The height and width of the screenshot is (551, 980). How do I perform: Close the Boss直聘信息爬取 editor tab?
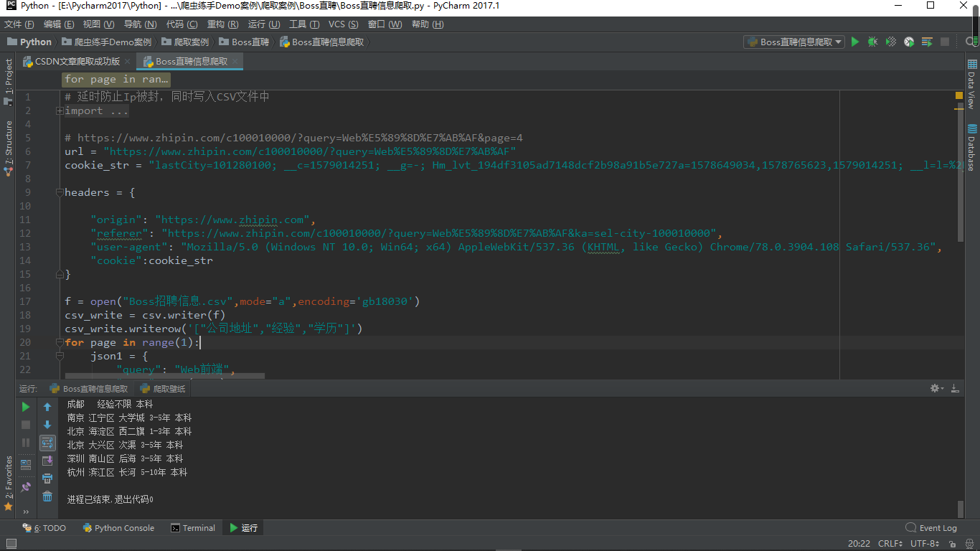235,62
